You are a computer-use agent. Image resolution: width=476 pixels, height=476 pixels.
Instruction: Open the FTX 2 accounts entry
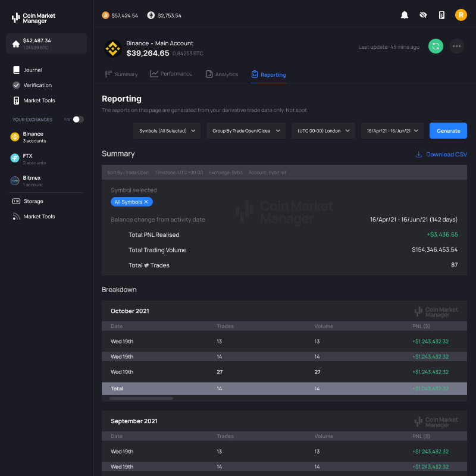coord(28,159)
